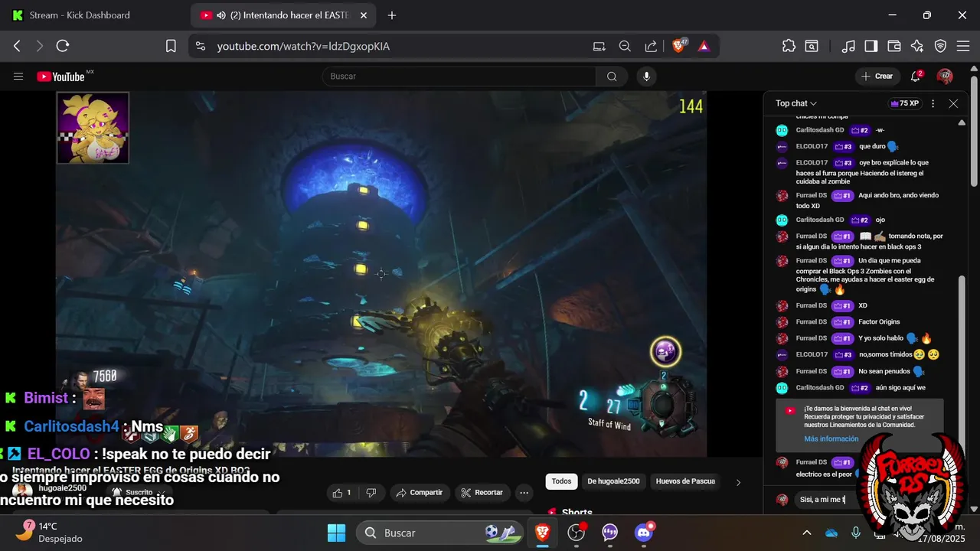Like the video
The image size is (980, 551).
point(341,493)
